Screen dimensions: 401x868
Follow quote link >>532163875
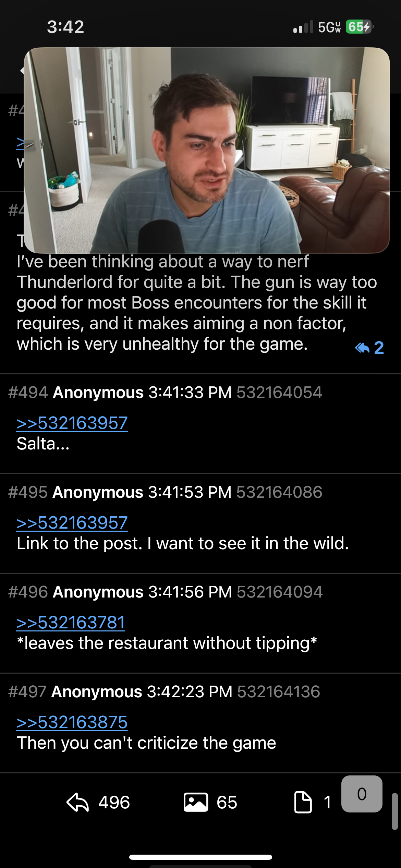pos(72,722)
